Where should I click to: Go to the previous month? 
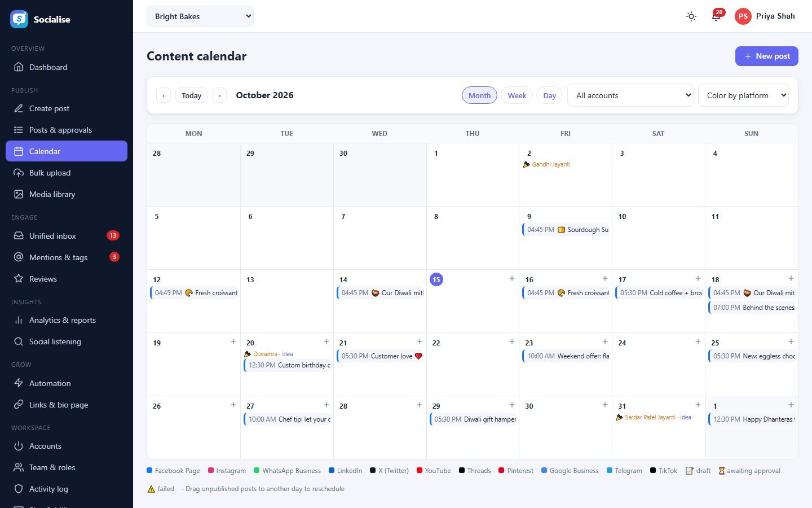point(164,95)
